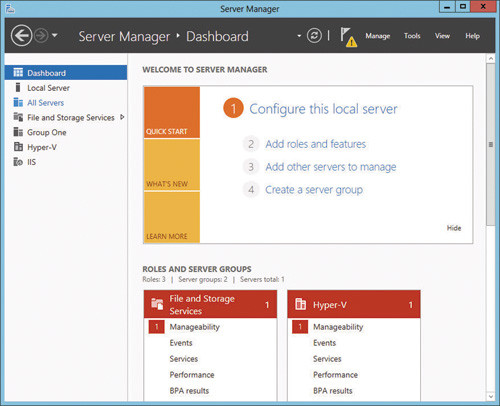The width and height of the screenshot is (500, 406).
Task: Open the dropdown arrow beside refresh
Action: (299, 35)
